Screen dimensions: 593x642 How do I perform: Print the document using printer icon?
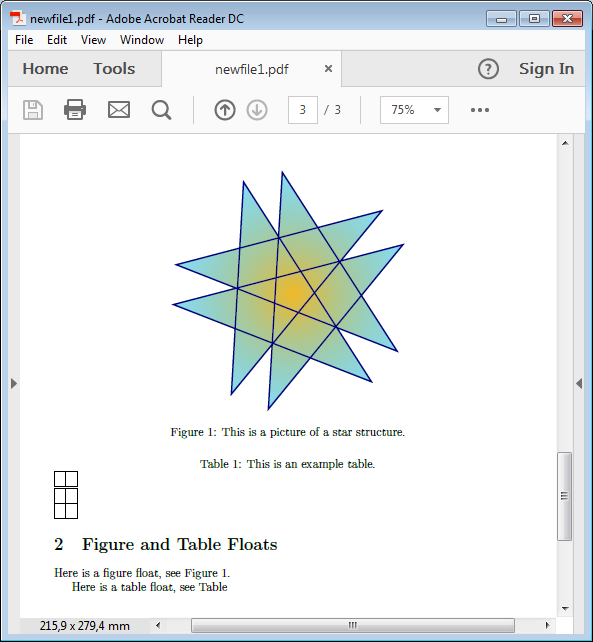(x=75, y=110)
